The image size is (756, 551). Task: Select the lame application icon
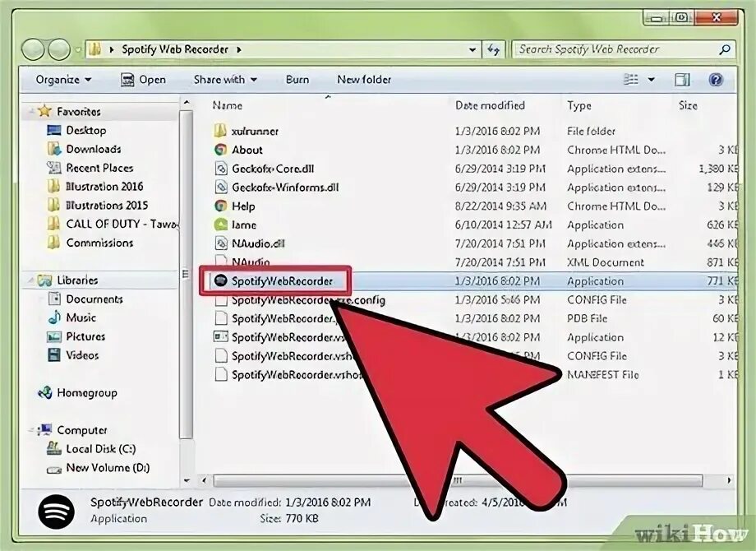point(220,225)
